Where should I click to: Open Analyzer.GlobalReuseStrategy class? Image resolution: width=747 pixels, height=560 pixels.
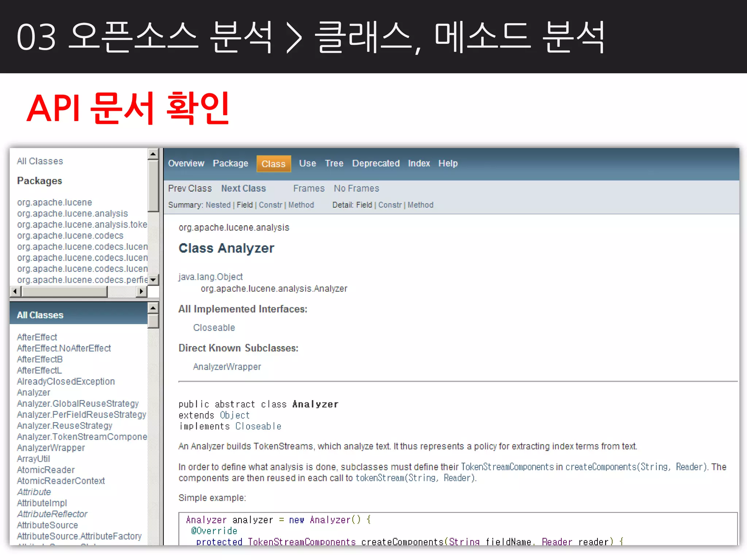coord(78,404)
